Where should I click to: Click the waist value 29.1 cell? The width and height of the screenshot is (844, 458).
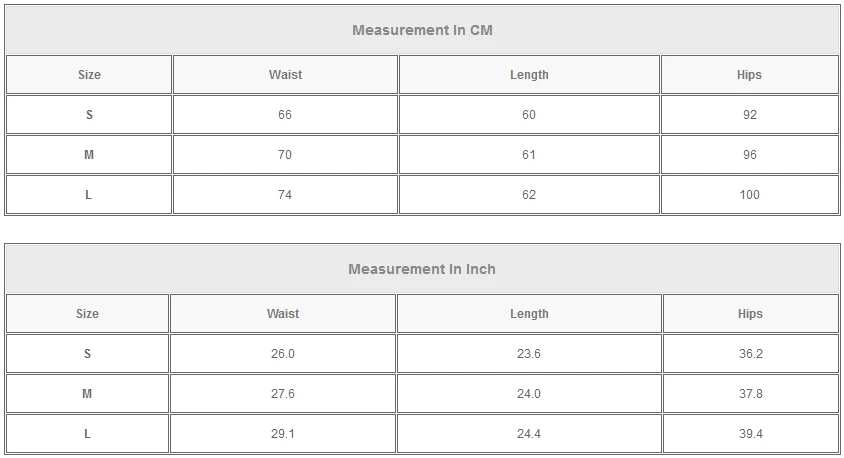point(283,434)
